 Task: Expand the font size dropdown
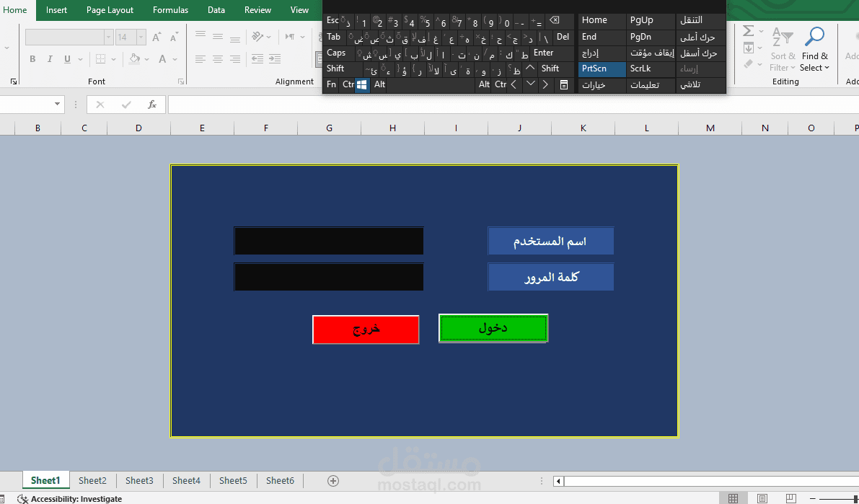(x=141, y=37)
